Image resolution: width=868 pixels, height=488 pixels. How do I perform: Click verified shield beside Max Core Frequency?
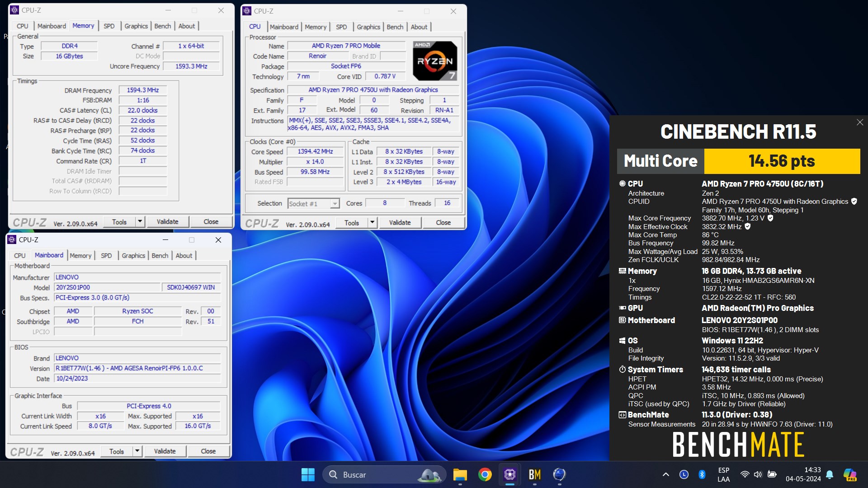770,218
